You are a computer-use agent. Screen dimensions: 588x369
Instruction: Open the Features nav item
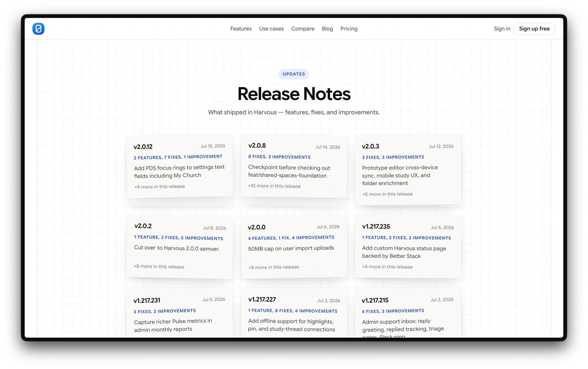click(241, 29)
